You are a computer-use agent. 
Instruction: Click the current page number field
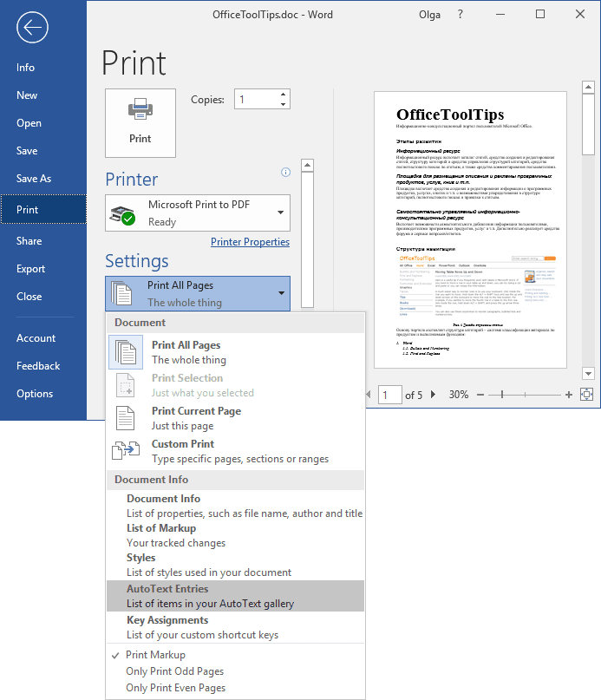(389, 395)
